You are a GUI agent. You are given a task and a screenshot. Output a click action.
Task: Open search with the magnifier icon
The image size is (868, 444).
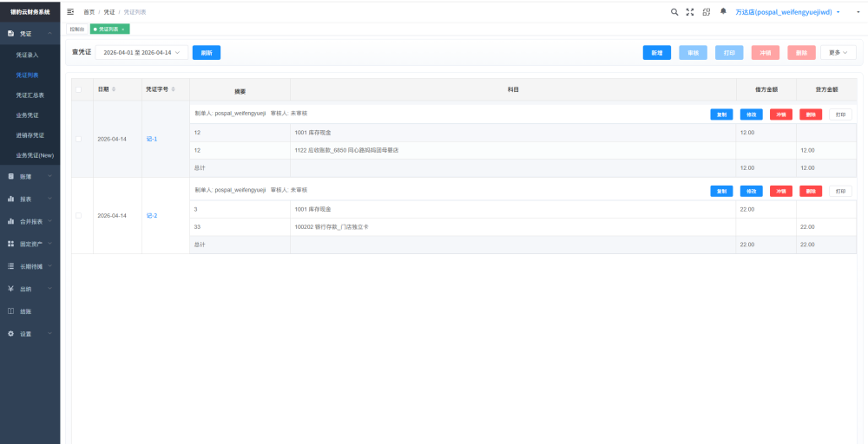point(674,11)
